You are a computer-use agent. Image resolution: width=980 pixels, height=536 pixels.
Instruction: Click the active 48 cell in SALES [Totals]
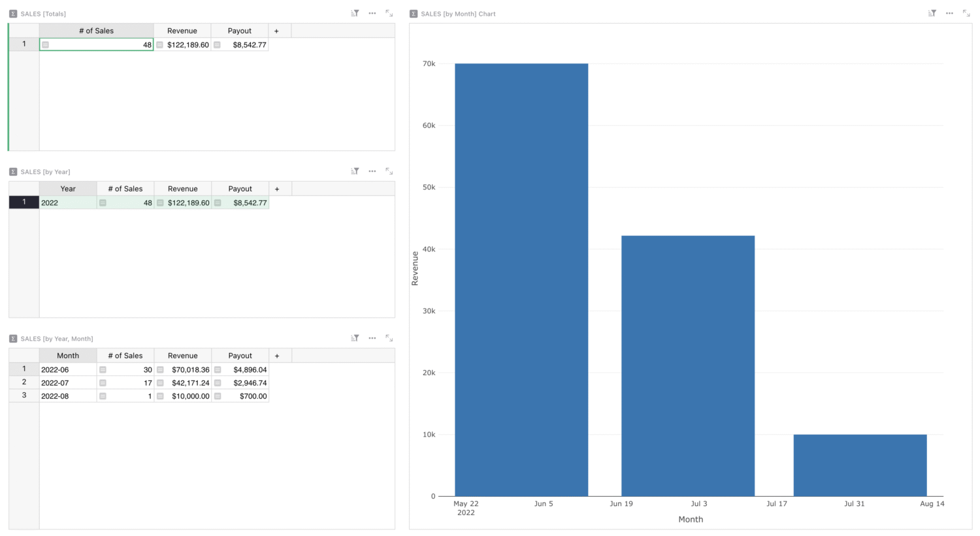click(x=97, y=45)
